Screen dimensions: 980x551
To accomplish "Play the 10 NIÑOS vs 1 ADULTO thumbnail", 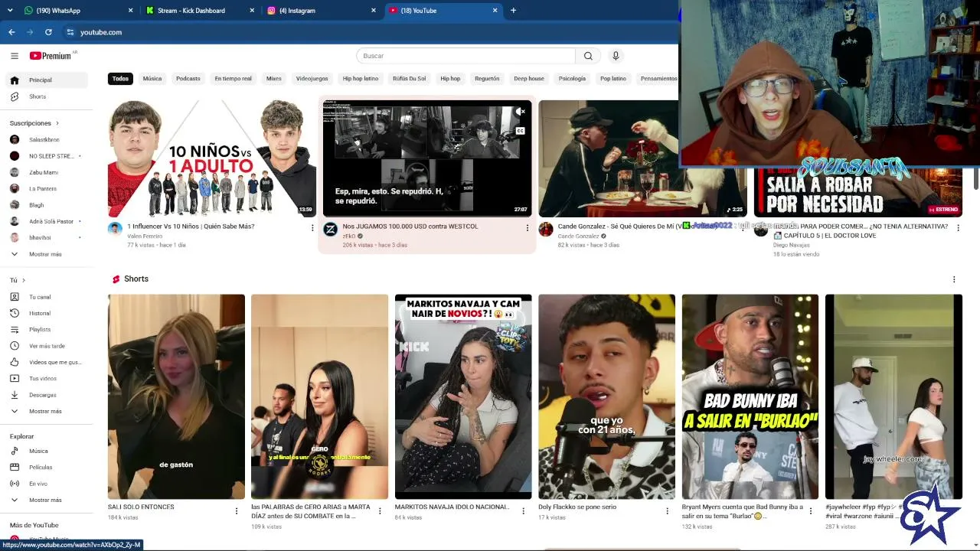I will [212, 158].
